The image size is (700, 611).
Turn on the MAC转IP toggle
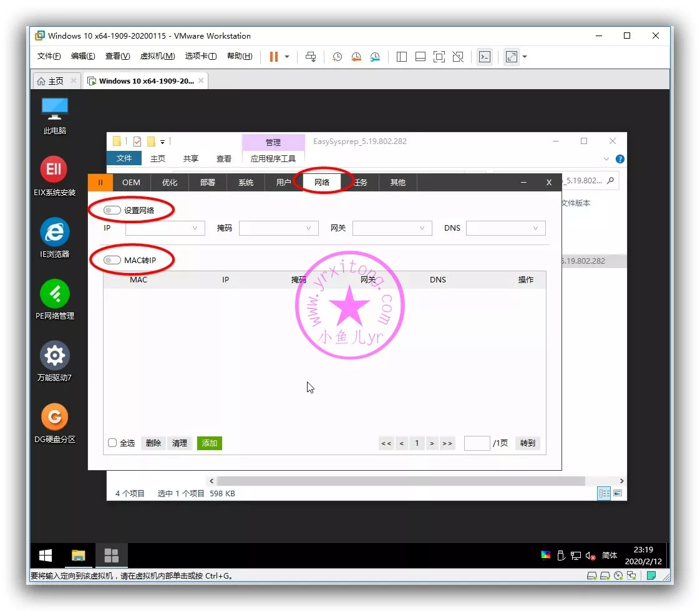112,260
